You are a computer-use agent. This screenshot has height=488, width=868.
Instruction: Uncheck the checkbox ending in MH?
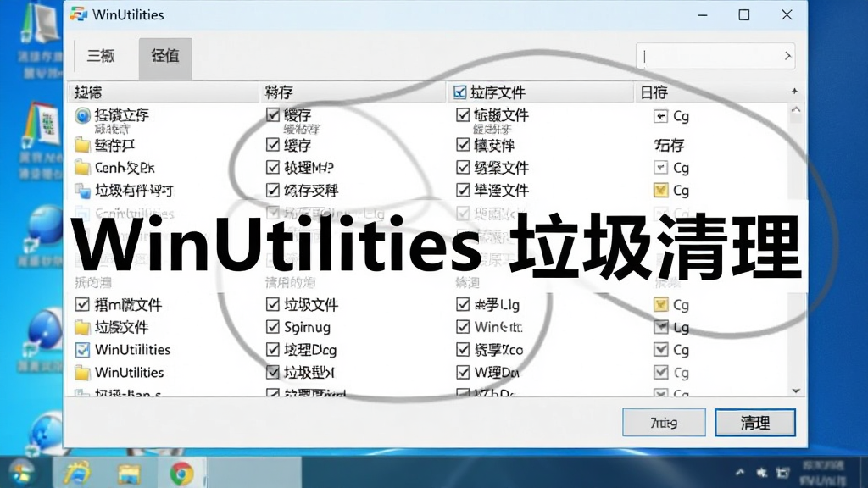272,167
